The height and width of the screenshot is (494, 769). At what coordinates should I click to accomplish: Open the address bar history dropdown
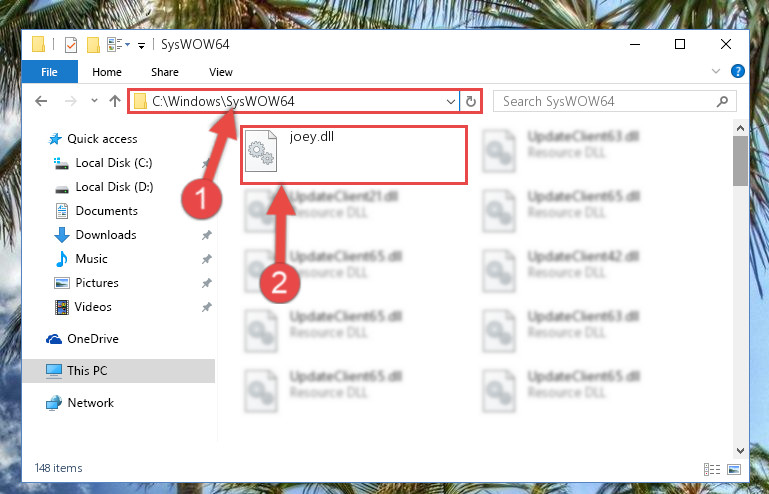[451, 102]
